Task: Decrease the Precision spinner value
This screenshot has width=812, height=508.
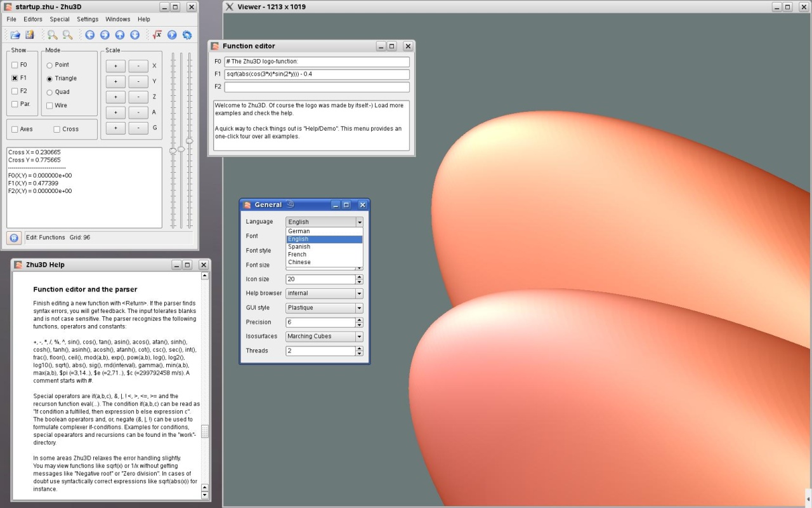Action: click(360, 324)
